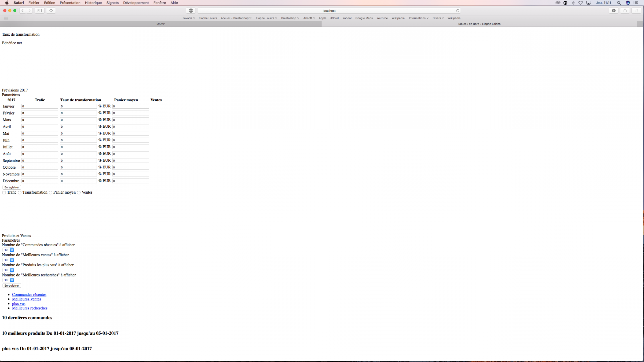Show the favorites grid icon
Screen dimensions: 644x362
pyautogui.click(x=6, y=18)
